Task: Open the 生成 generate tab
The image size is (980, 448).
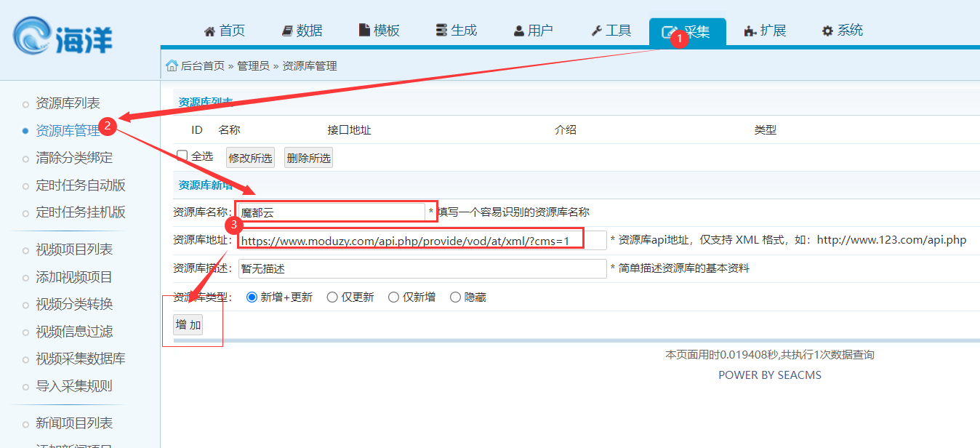Action: pyautogui.click(x=457, y=31)
